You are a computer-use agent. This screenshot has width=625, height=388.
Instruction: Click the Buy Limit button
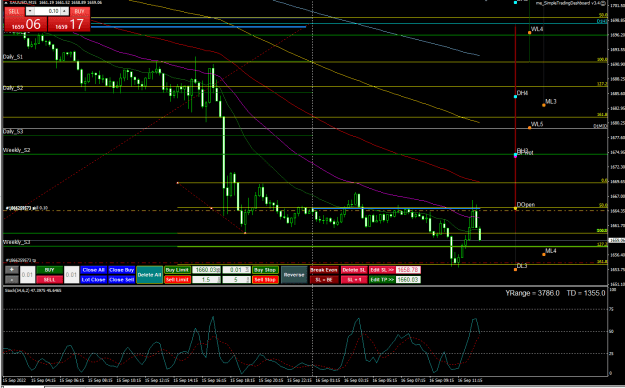(177, 270)
